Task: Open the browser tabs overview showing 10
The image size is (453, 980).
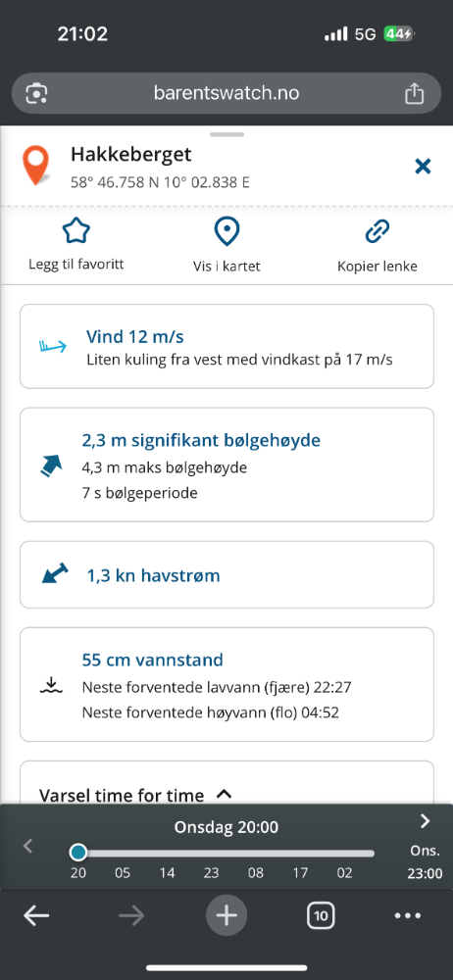Action: (x=321, y=916)
